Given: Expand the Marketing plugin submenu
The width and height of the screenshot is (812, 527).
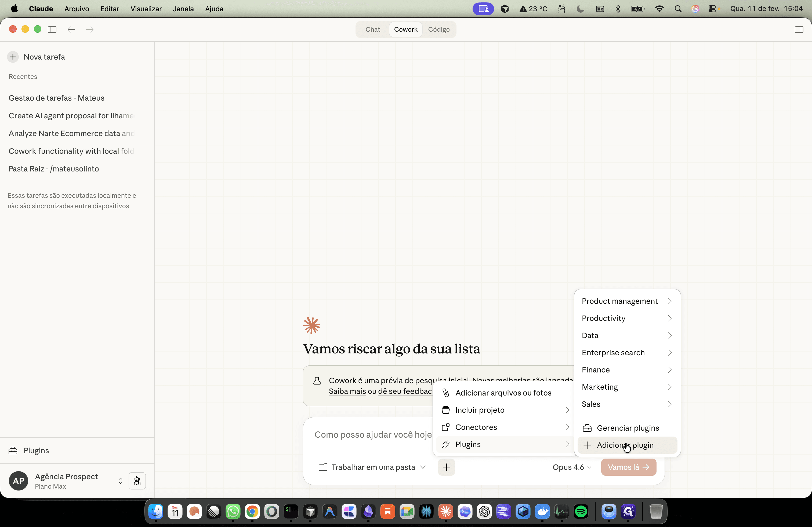Looking at the screenshot, I should (x=627, y=387).
